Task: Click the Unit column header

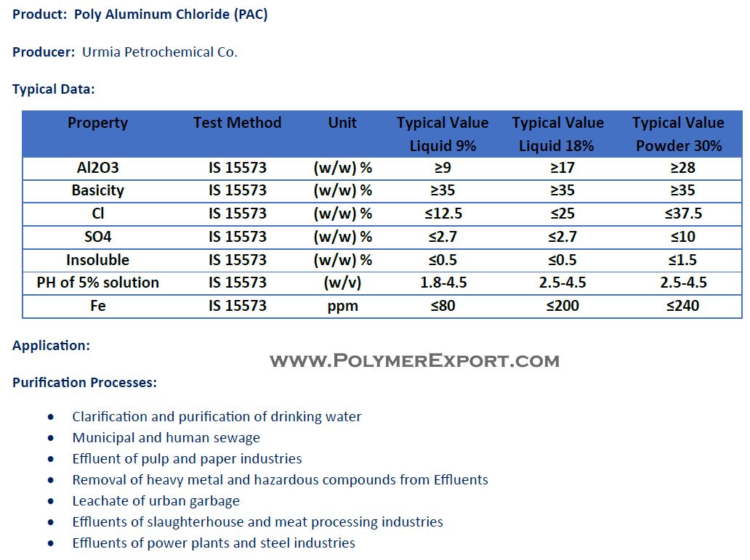Action: [x=342, y=123]
